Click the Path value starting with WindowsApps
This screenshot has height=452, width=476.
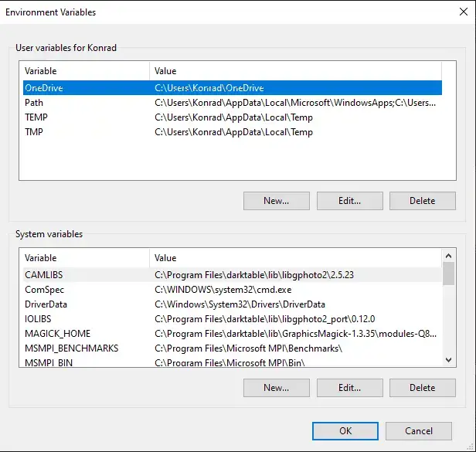pyautogui.click(x=295, y=103)
